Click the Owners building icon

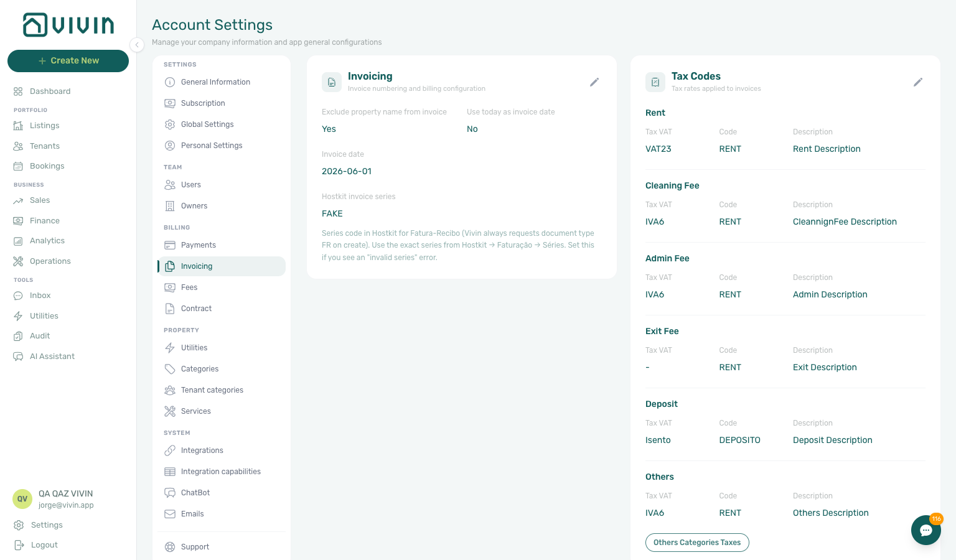click(170, 206)
